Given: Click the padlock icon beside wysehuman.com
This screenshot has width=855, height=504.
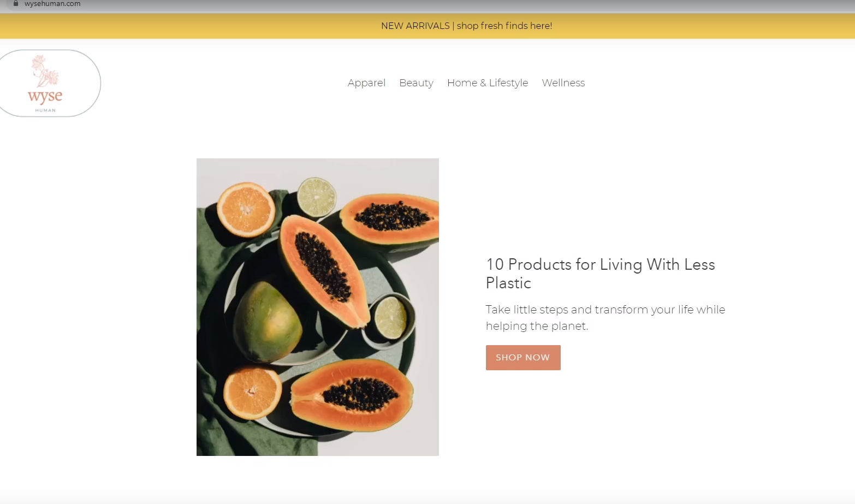Looking at the screenshot, I should coord(16,3).
